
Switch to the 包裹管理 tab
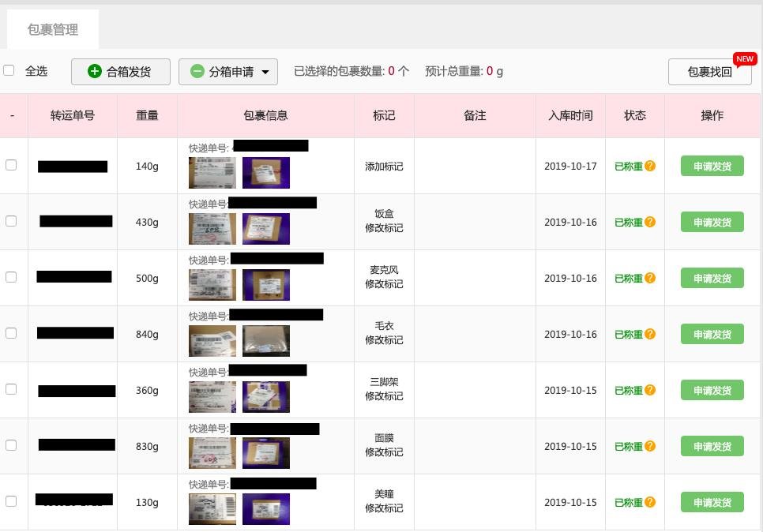(52, 29)
